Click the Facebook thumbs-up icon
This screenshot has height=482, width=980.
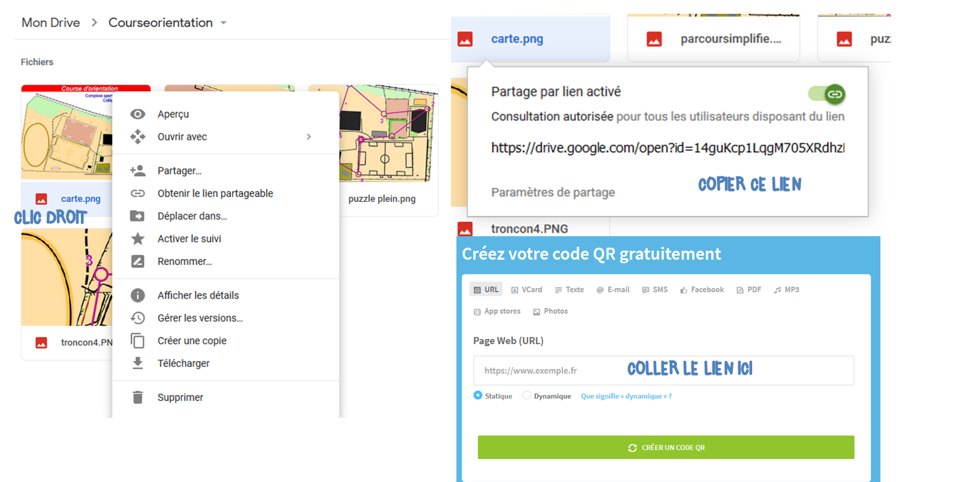tap(684, 290)
